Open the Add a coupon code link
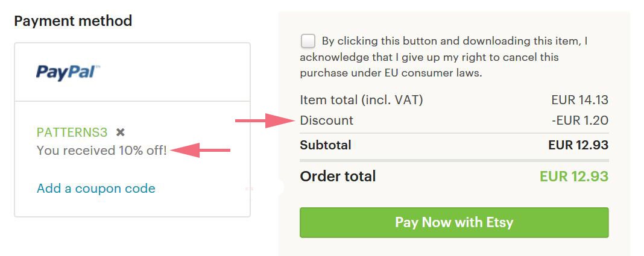Screen dimensions: 644x256 click(x=96, y=189)
